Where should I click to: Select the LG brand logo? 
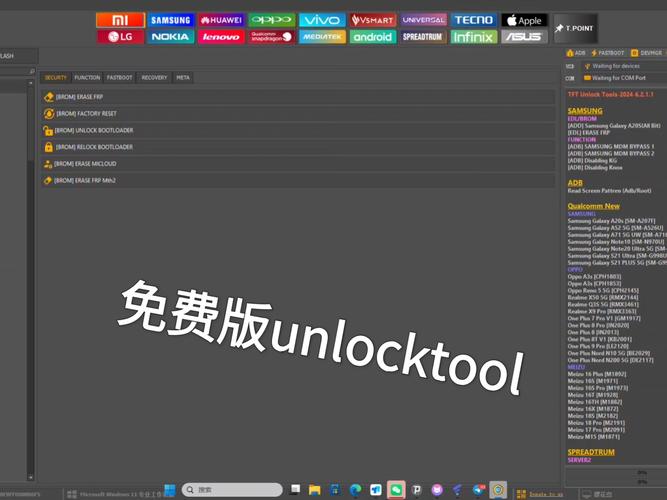coord(120,37)
